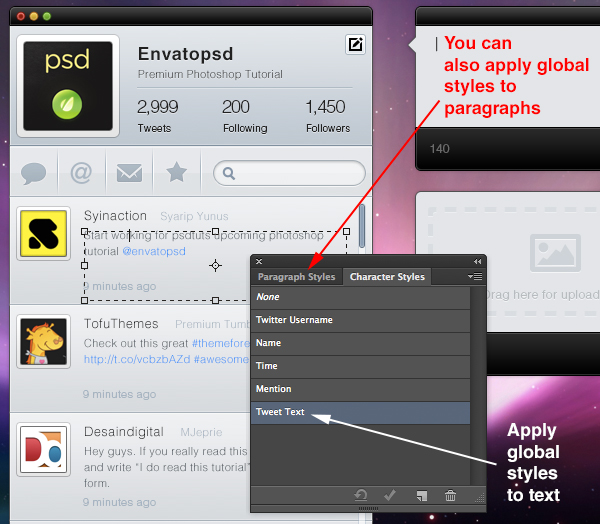Screen dimensions: 600x524
Task: Click the 140 character counter
Action: click(x=439, y=149)
